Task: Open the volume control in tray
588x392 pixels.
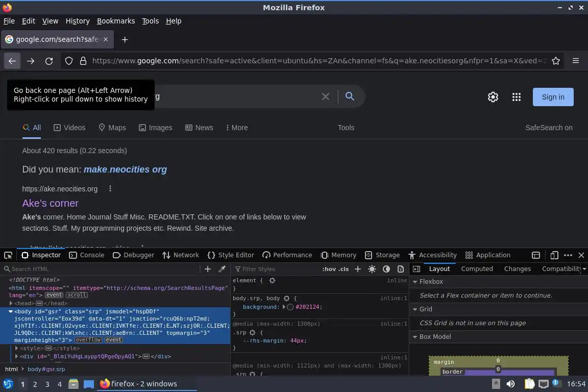Action: pos(510,384)
